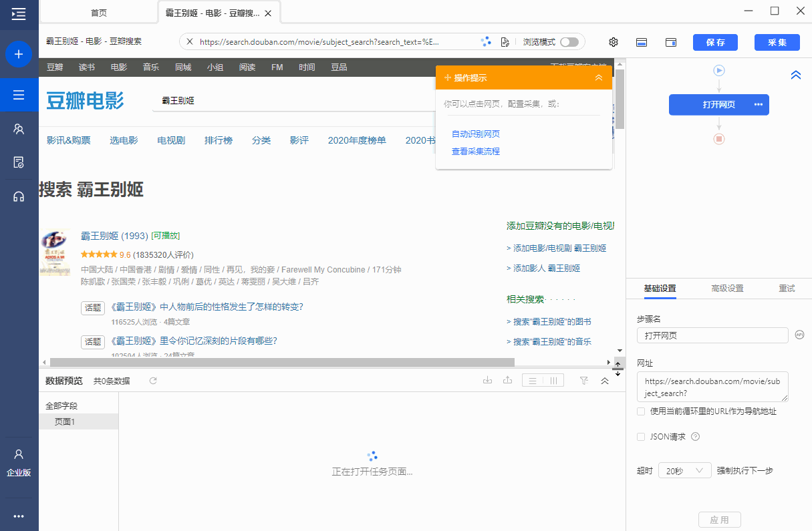Viewport: 812px width, 531px height.
Task: Click 查看采集流程 in tips panel
Action: pyautogui.click(x=476, y=152)
